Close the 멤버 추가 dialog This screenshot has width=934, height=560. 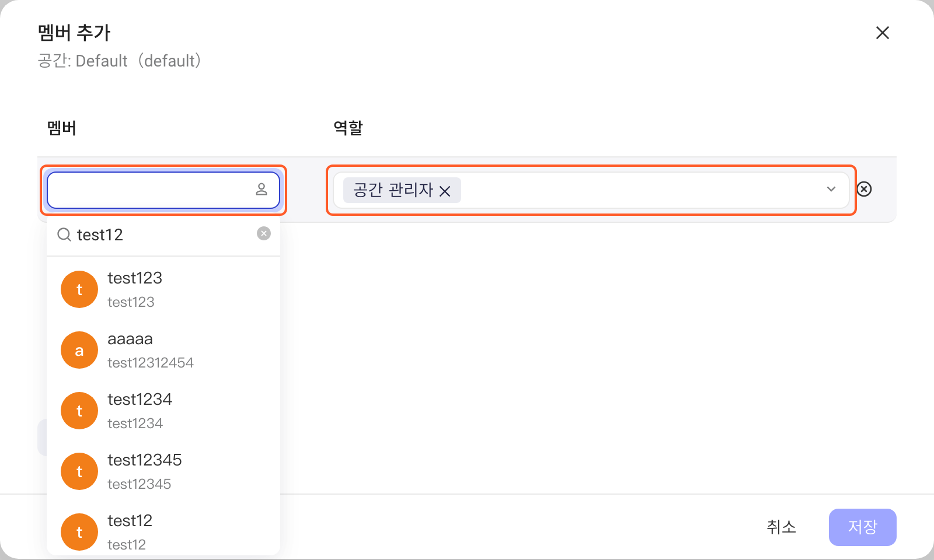coord(883,33)
